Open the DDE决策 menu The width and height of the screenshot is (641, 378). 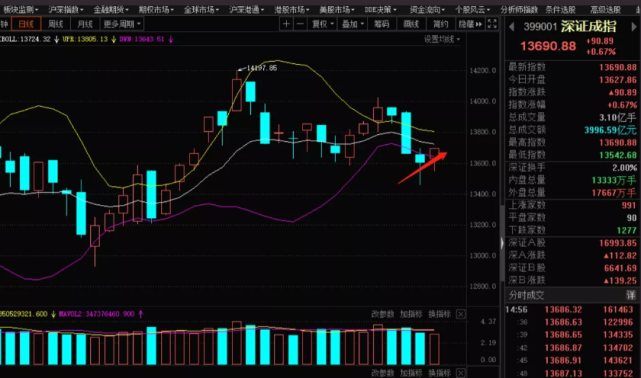[x=380, y=9]
